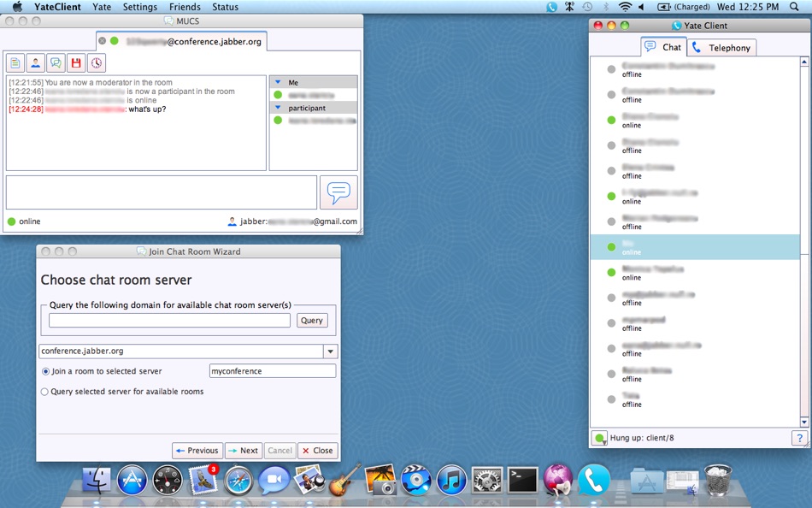Click the green online status indicator in MUCS
The width and height of the screenshot is (812, 508).
pyautogui.click(x=11, y=222)
